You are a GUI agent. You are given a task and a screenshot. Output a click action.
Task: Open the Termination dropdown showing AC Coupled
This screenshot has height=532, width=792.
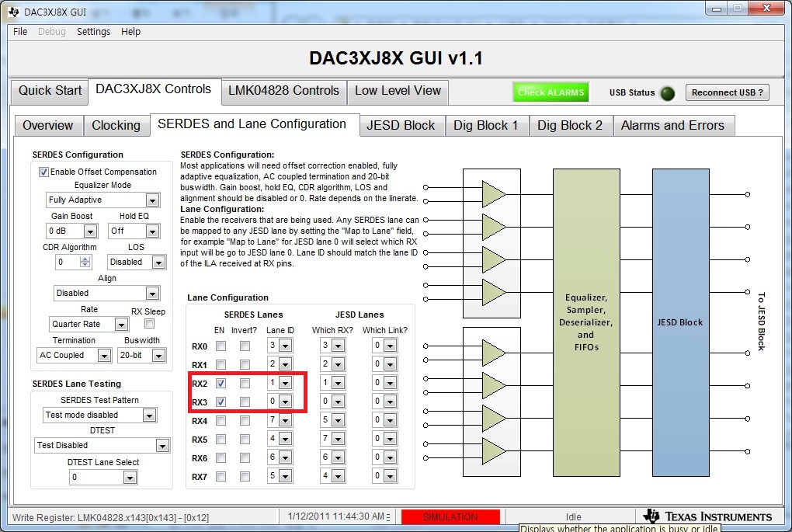(x=104, y=356)
